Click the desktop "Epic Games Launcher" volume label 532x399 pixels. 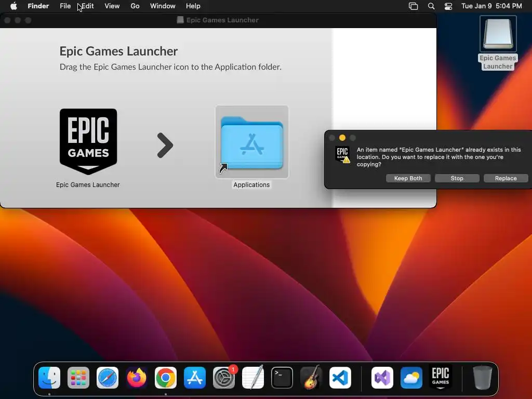[498, 62]
